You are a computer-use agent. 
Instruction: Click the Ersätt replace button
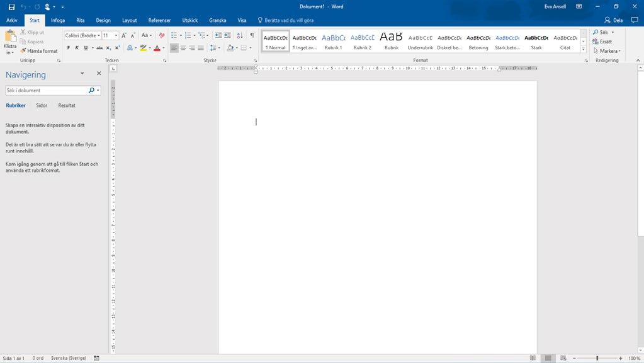point(602,42)
